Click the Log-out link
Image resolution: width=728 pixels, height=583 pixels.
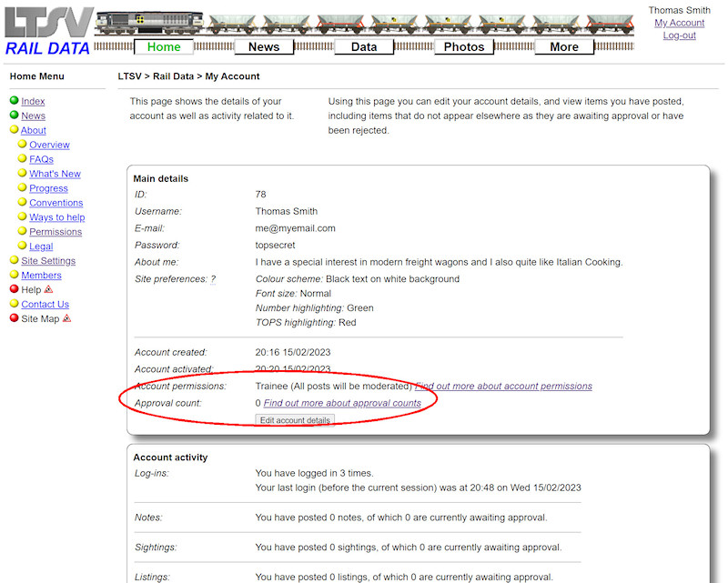[679, 35]
